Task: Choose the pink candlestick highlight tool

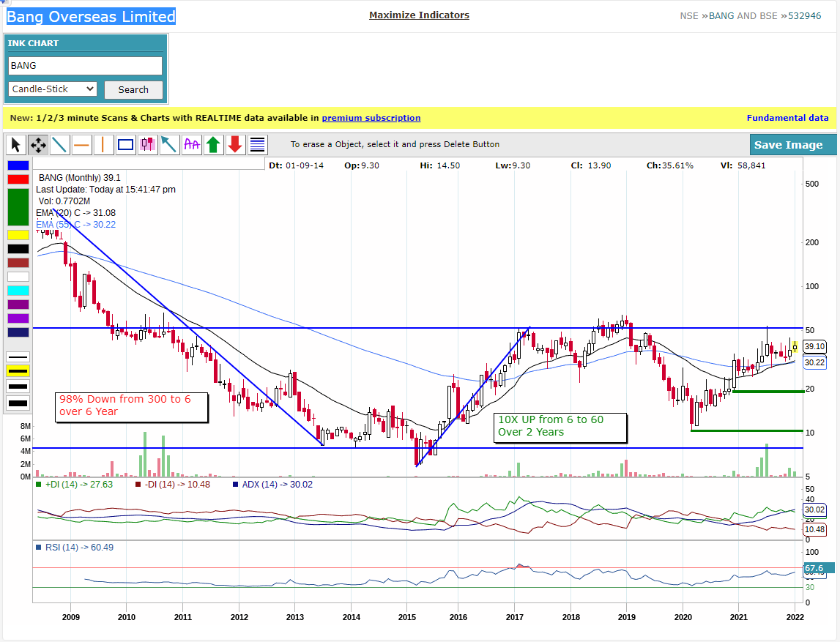Action: (x=147, y=144)
